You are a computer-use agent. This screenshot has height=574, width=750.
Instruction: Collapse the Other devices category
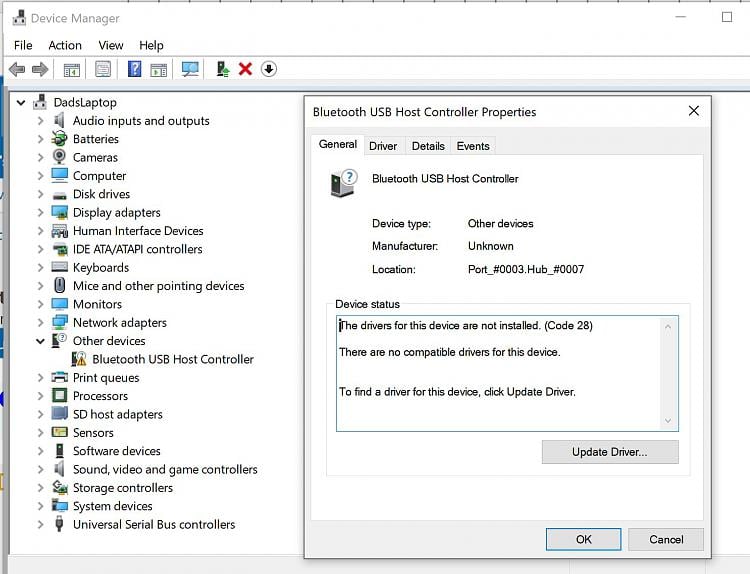(x=41, y=341)
